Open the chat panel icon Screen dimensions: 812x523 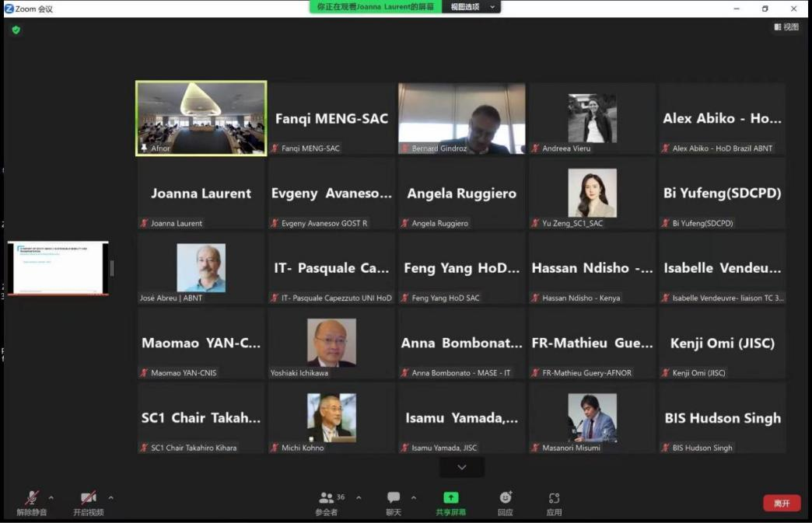394,498
